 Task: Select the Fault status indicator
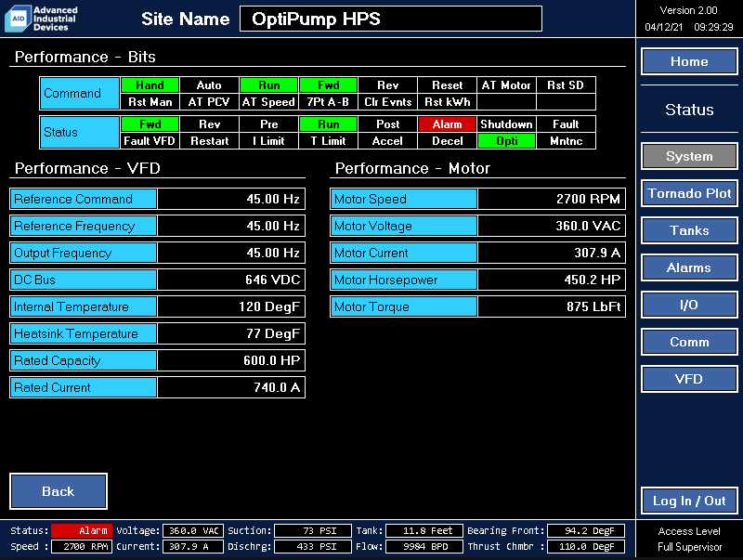coord(566,124)
